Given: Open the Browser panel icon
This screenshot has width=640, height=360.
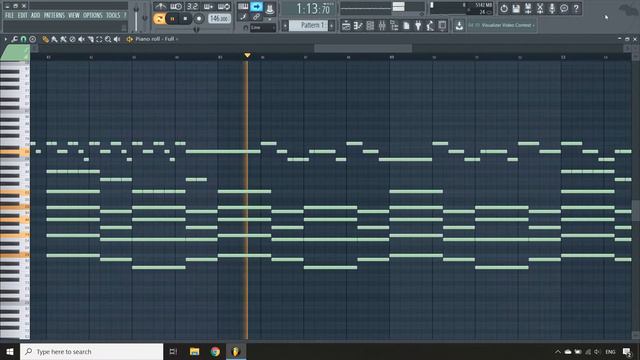Looking at the screenshot, I should coord(394,26).
